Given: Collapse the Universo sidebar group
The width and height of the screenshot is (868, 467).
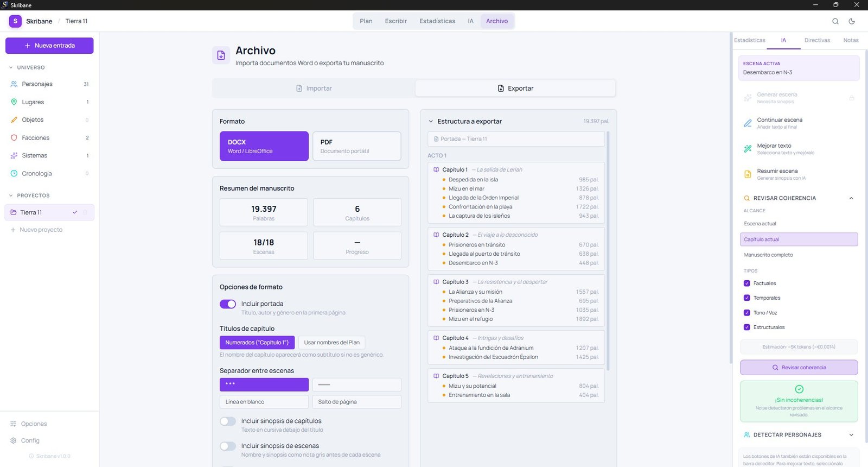Looking at the screenshot, I should (11, 68).
